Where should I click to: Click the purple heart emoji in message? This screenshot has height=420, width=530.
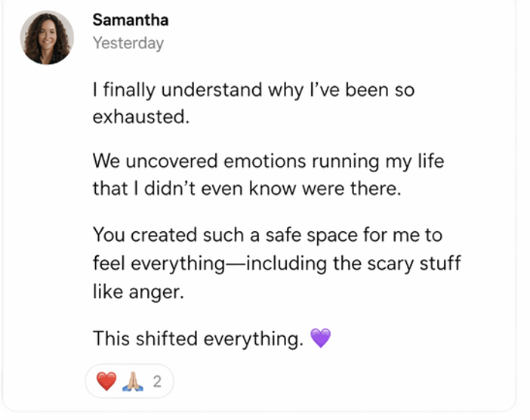point(320,338)
